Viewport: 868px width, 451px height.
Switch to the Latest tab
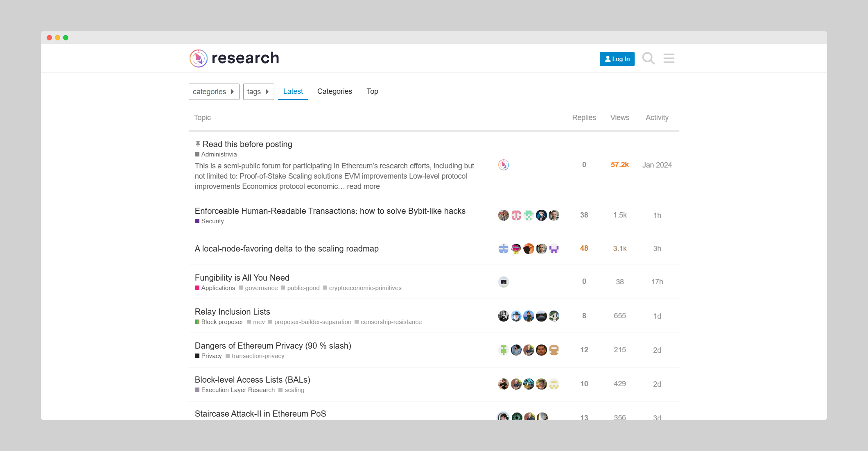(293, 91)
